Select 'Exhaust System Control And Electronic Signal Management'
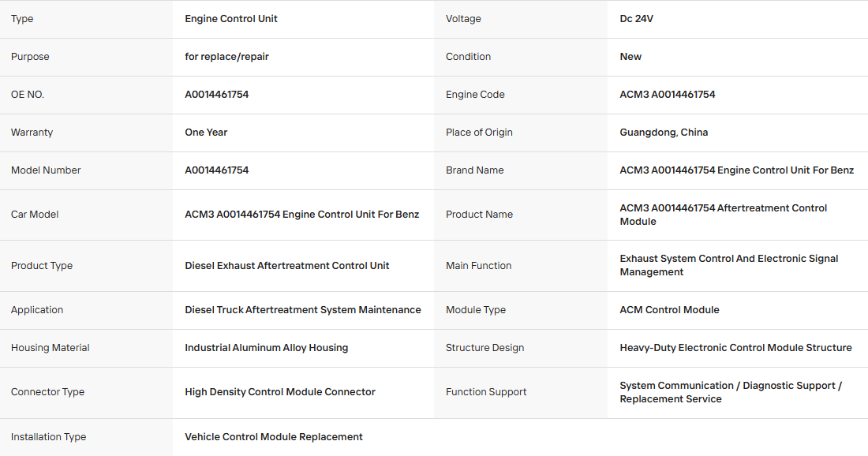The height and width of the screenshot is (456, 868). [x=729, y=266]
